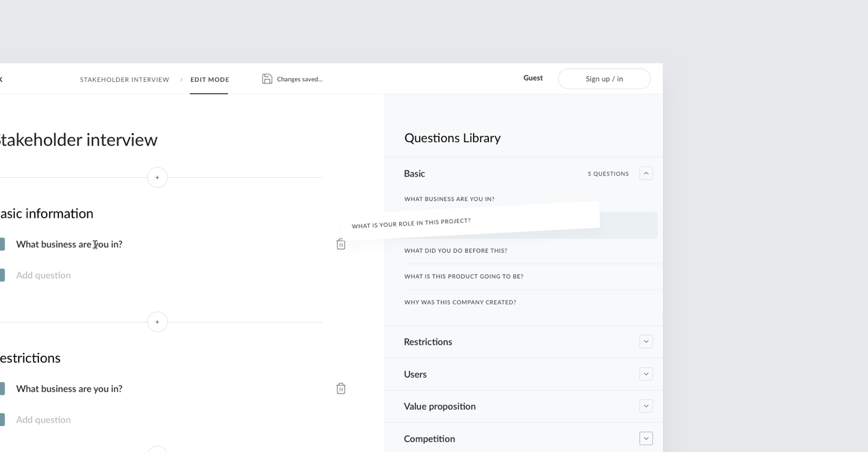Click the Stakeholder interview page title
868x452 pixels.
point(77,140)
